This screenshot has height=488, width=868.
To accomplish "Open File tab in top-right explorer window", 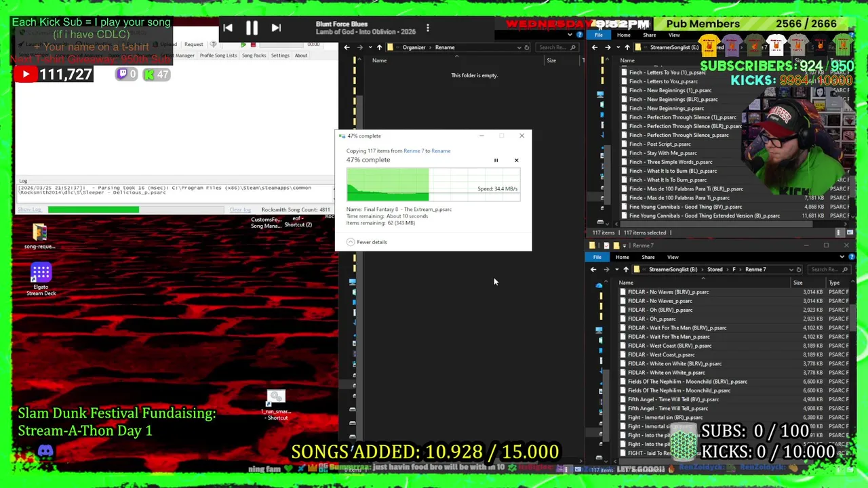I will (599, 35).
